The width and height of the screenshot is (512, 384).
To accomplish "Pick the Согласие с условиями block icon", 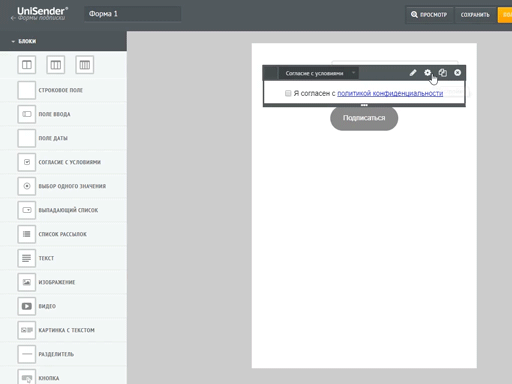I will tap(27, 162).
